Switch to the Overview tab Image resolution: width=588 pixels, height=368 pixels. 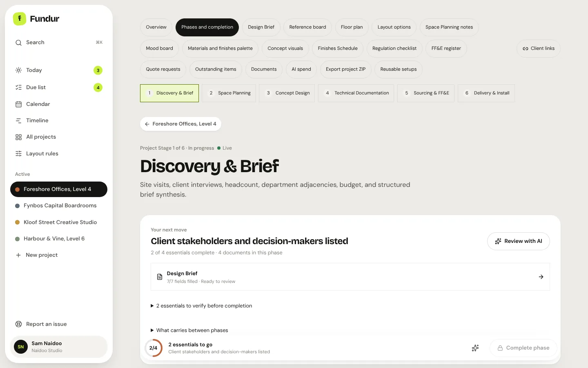(x=156, y=27)
